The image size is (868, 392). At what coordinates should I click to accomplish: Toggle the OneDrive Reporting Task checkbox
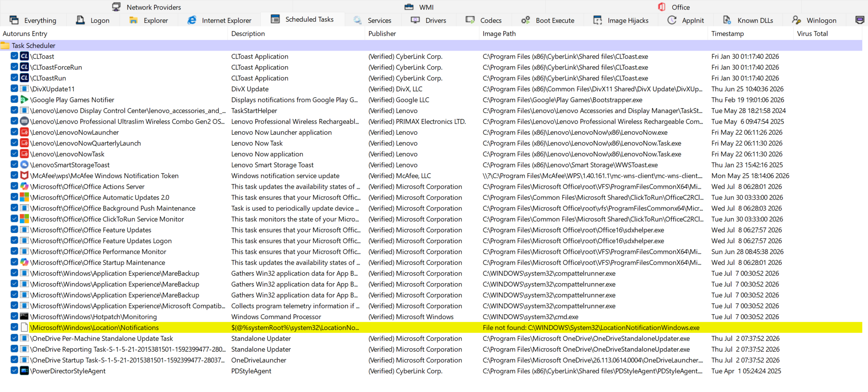pos(14,349)
